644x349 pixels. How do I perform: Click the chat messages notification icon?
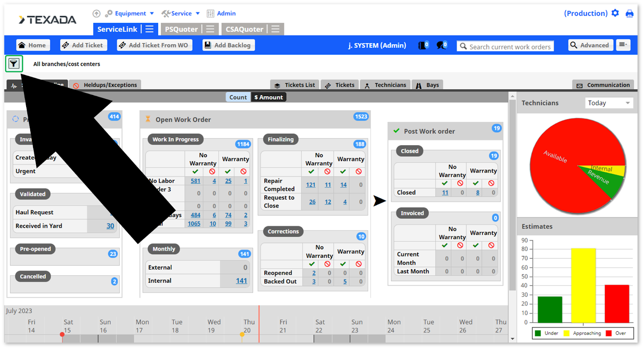442,45
